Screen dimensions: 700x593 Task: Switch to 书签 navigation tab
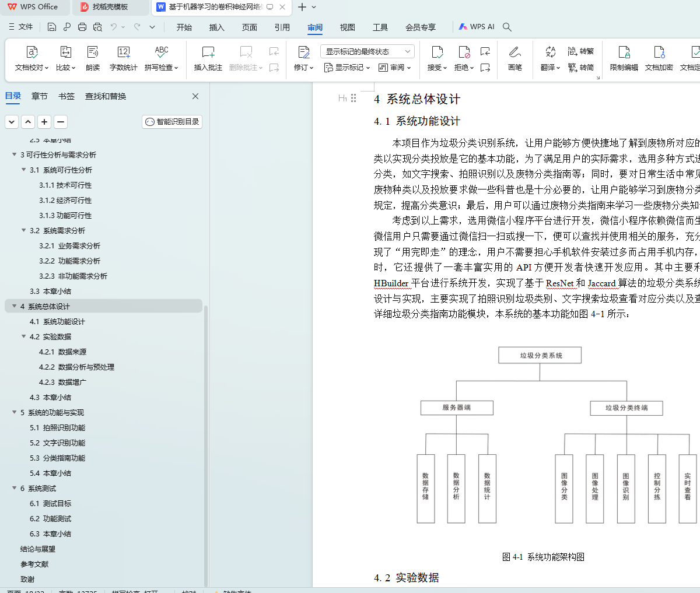66,96
